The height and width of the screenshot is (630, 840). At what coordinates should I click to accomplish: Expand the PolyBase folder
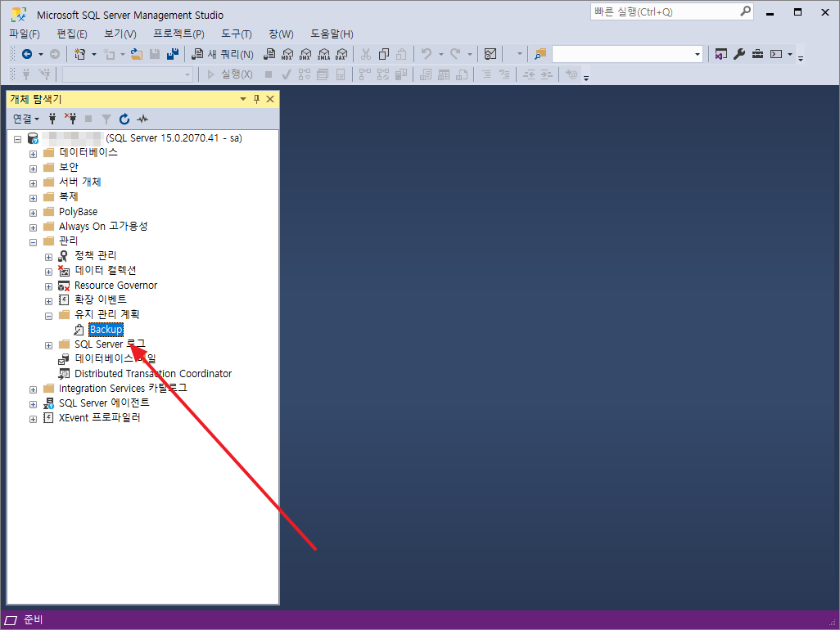pos(34,213)
